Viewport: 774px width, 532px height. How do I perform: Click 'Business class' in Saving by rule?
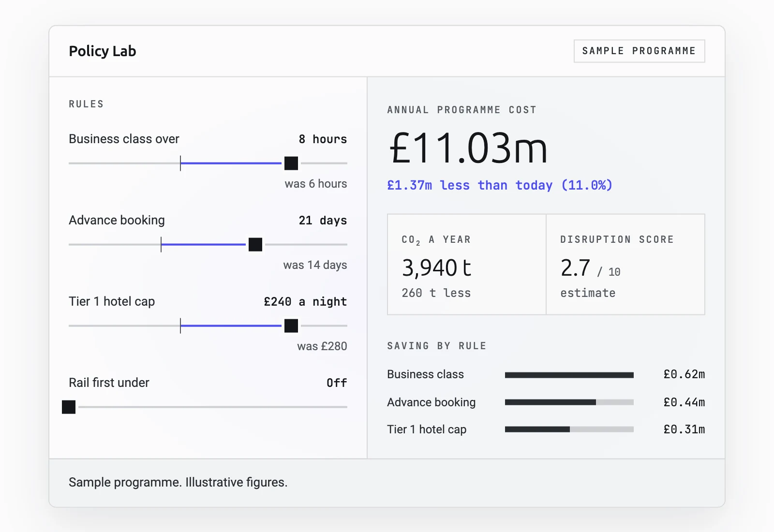[425, 374]
